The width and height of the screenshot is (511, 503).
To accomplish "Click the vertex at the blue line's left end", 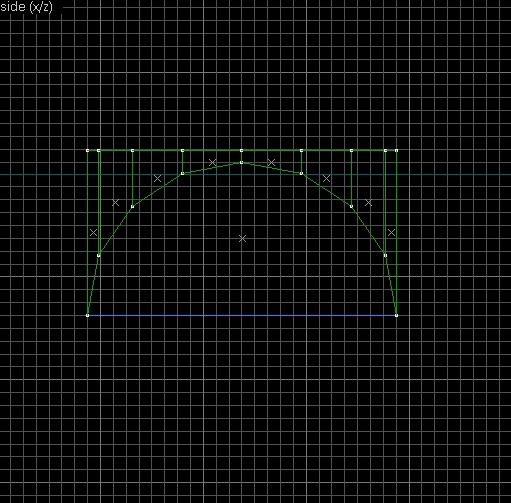I will point(88,315).
